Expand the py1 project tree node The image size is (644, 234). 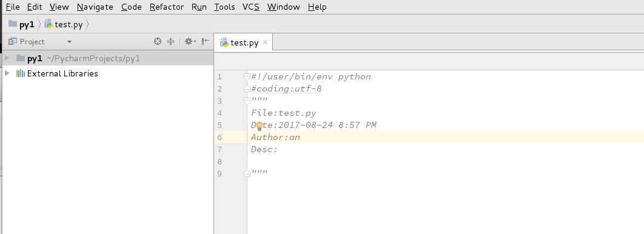click(x=7, y=58)
